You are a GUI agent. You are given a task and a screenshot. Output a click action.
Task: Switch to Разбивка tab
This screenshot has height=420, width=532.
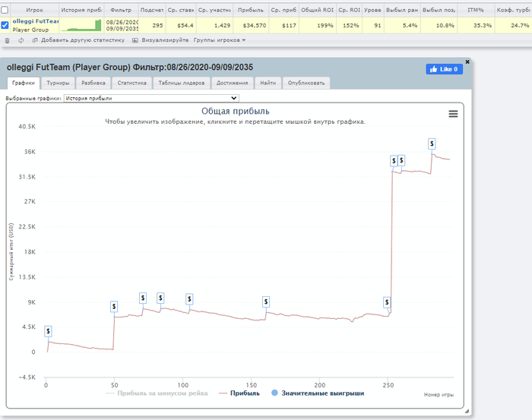[x=93, y=83]
